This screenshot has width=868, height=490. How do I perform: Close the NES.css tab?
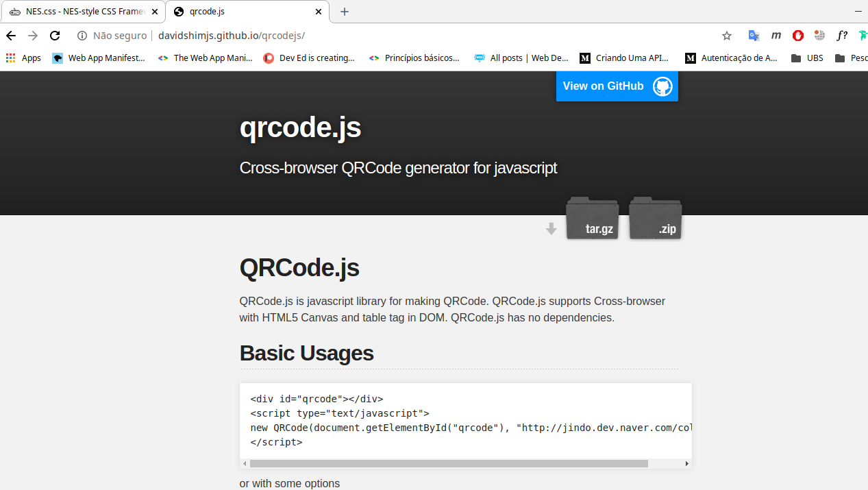coord(155,12)
